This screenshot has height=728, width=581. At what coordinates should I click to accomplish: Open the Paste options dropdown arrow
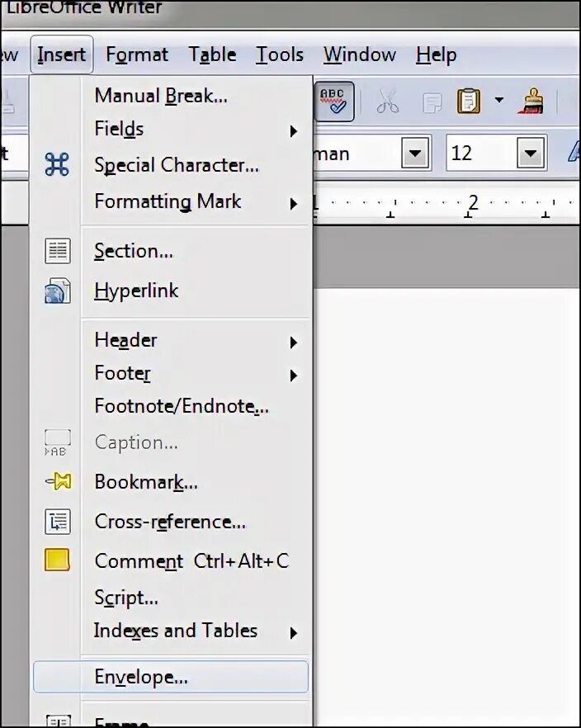click(x=498, y=102)
